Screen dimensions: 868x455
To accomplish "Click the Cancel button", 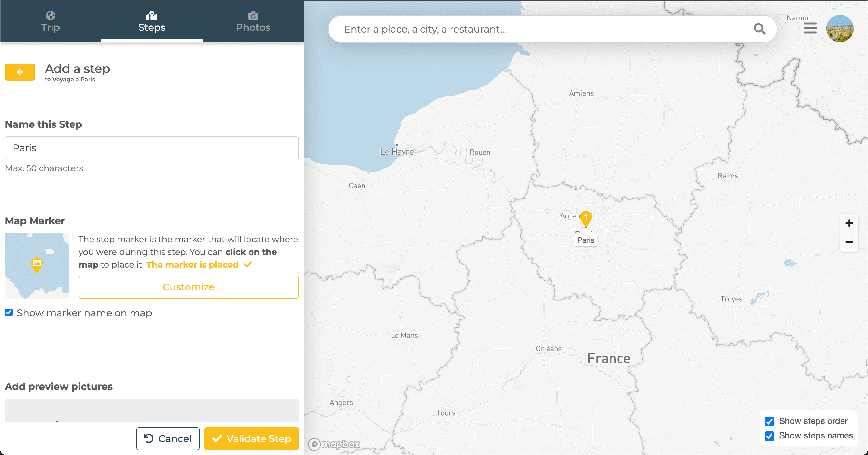I will coord(168,438).
